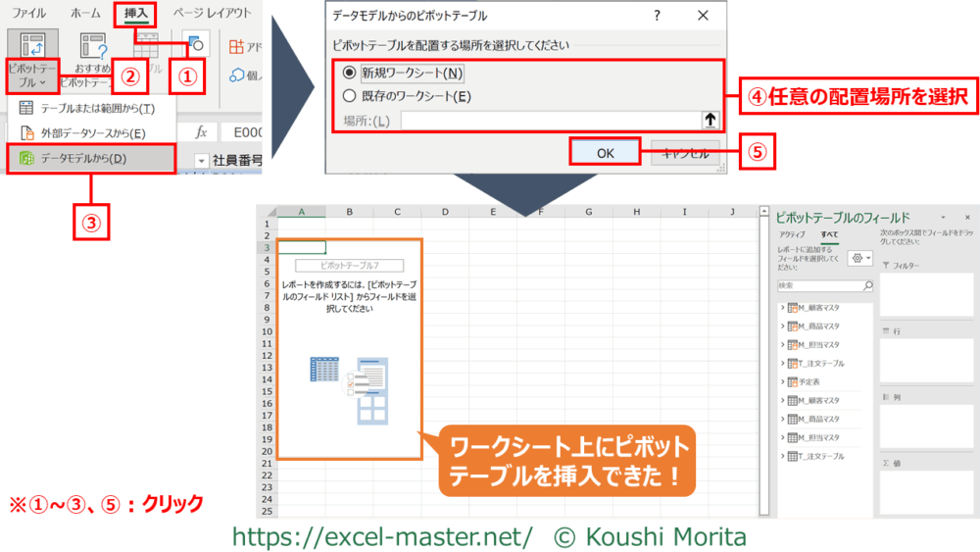Click the magnifier icon in field search box
Viewport: 980px width, 552px height.
click(866, 286)
